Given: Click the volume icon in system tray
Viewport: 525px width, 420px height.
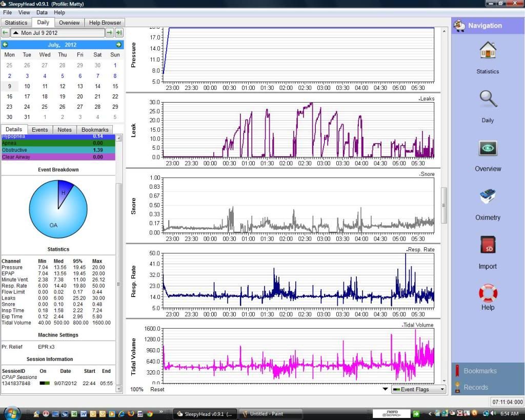Looking at the screenshot, I should coord(494,414).
